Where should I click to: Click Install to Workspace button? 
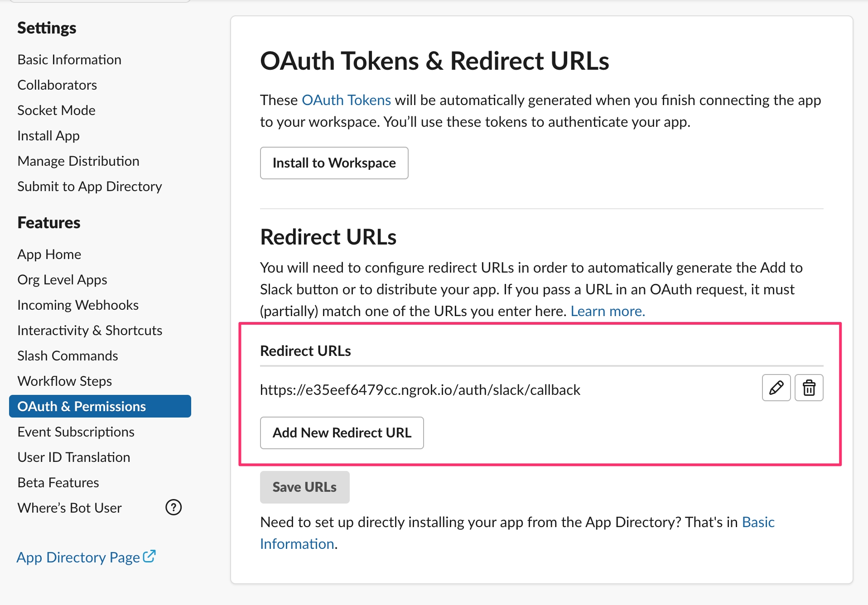(x=334, y=163)
